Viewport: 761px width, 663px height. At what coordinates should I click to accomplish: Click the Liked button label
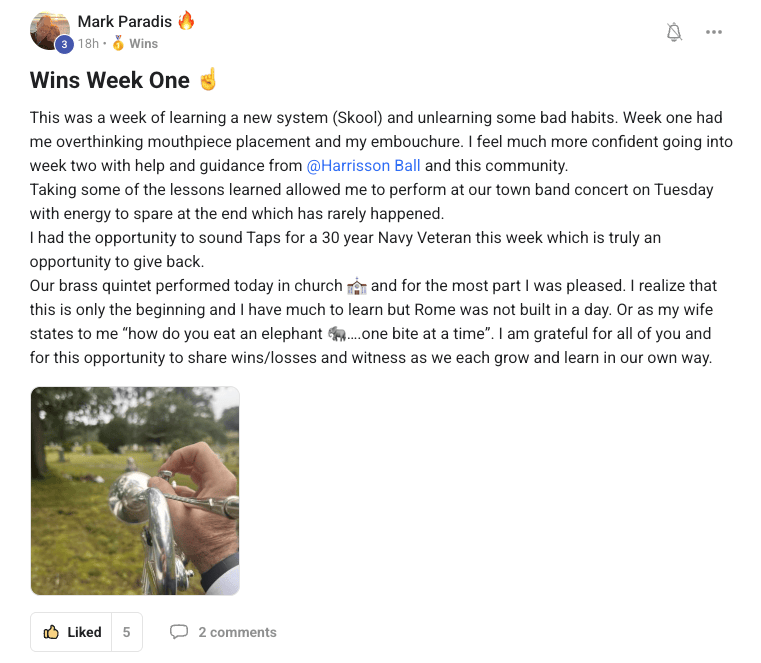(84, 632)
